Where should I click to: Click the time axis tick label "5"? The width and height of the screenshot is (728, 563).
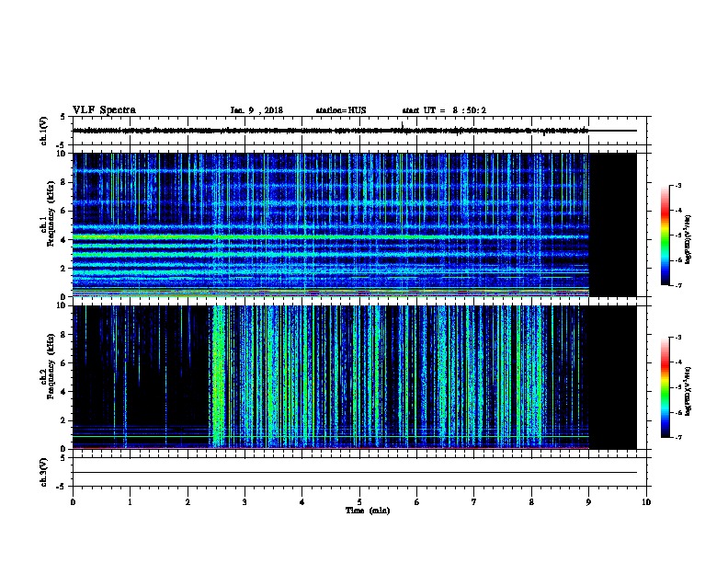tap(359, 502)
